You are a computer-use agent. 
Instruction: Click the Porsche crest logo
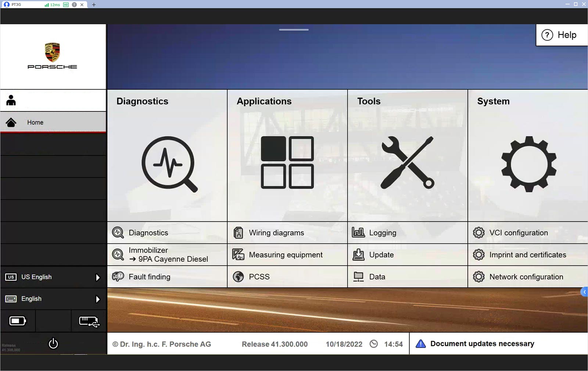pyautogui.click(x=53, y=52)
